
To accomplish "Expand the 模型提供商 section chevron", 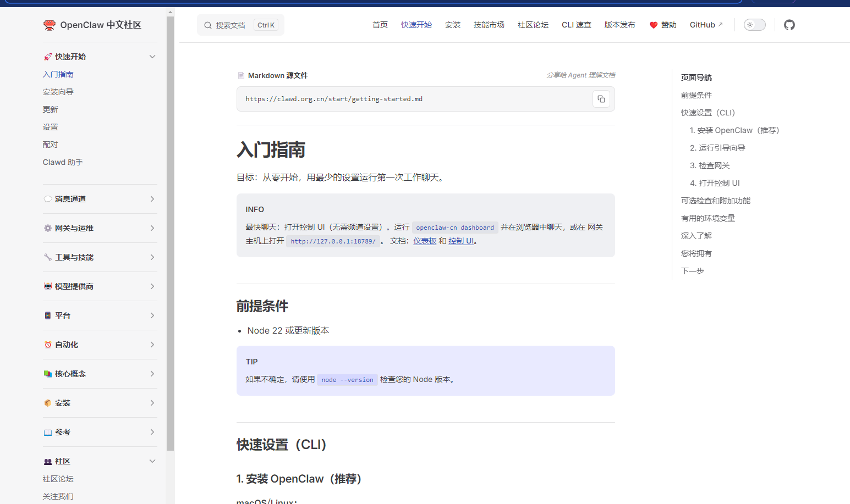I will click(x=152, y=286).
